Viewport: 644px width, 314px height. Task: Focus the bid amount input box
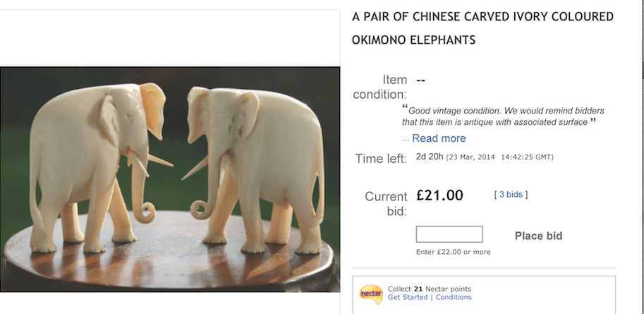(x=449, y=234)
